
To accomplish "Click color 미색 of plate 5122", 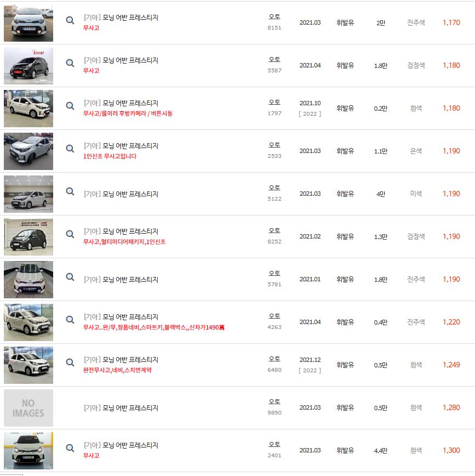I will tap(416, 194).
